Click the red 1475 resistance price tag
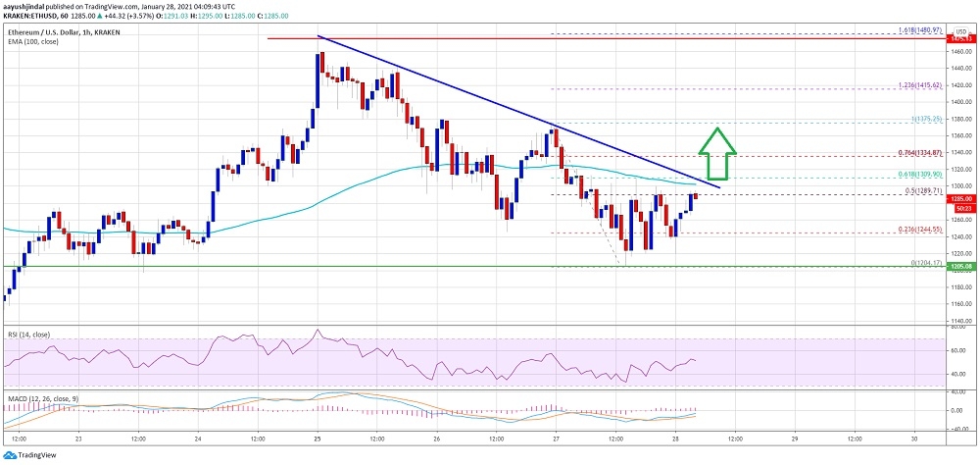Screen dimensions: 980x465 [959, 39]
